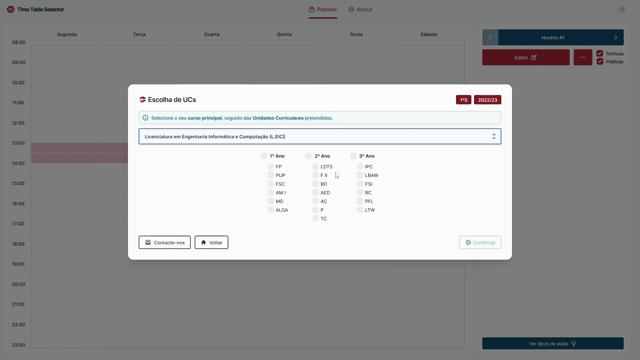640x360 pixels.
Task: Select the AM I course checkbox
Action: [x=270, y=192]
